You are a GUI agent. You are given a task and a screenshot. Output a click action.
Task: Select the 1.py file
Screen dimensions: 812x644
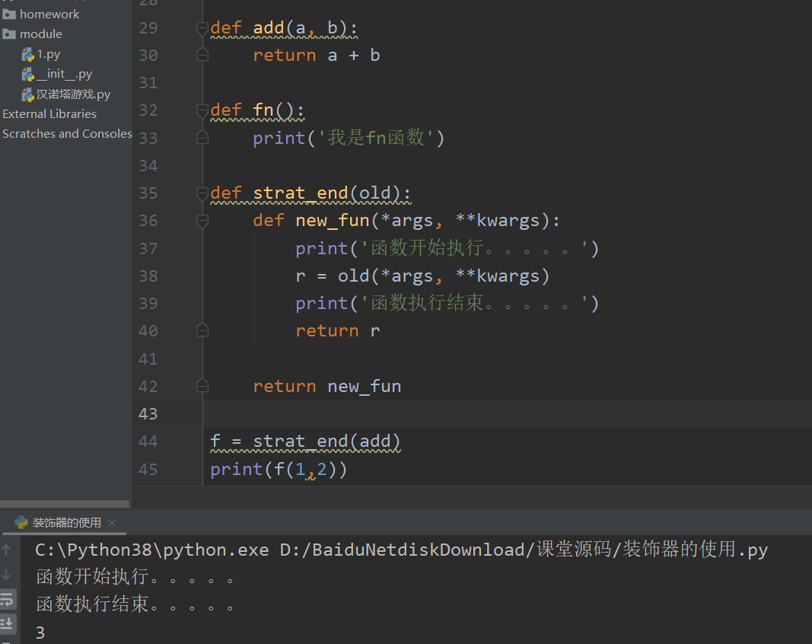pos(48,54)
